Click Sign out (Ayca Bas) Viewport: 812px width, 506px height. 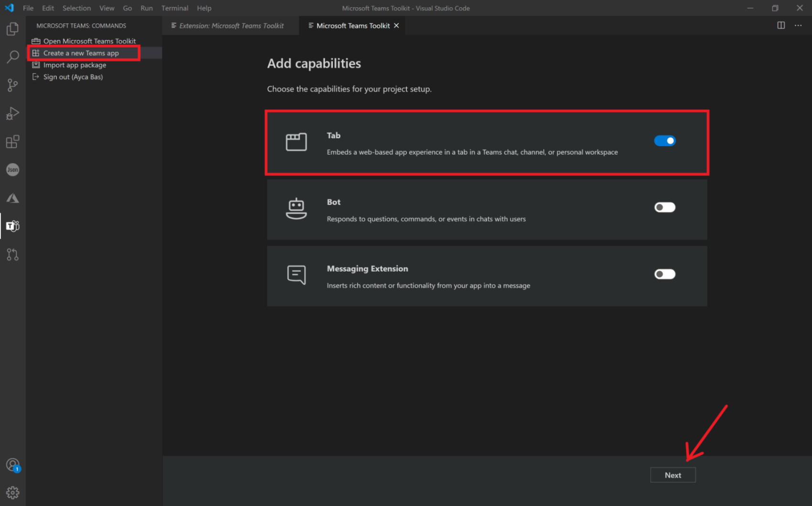[73, 77]
